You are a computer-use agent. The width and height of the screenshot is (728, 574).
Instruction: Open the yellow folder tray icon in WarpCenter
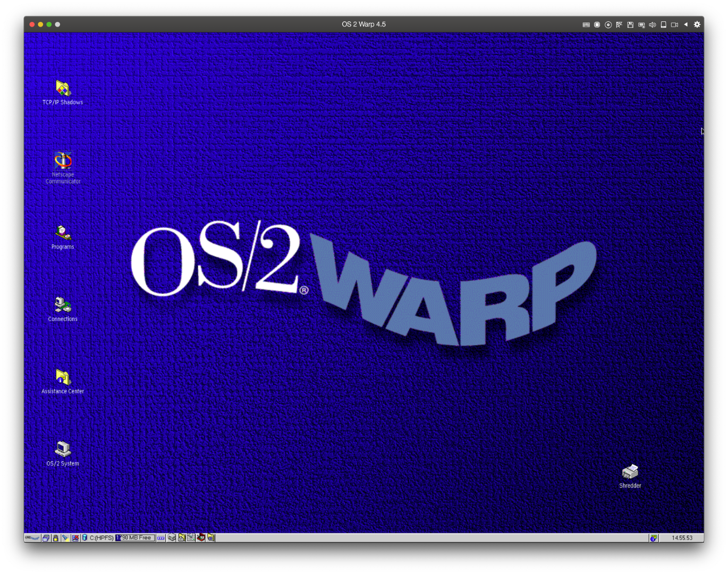pyautogui.click(x=211, y=538)
